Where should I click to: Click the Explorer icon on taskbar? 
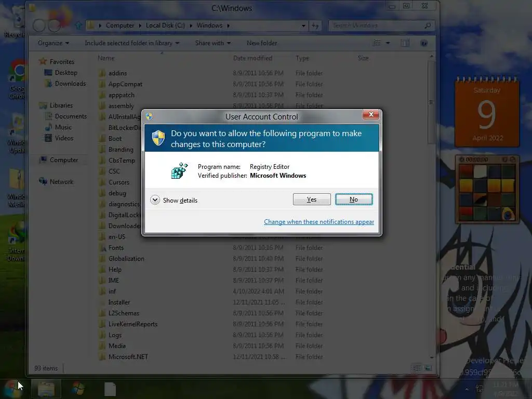click(x=46, y=389)
